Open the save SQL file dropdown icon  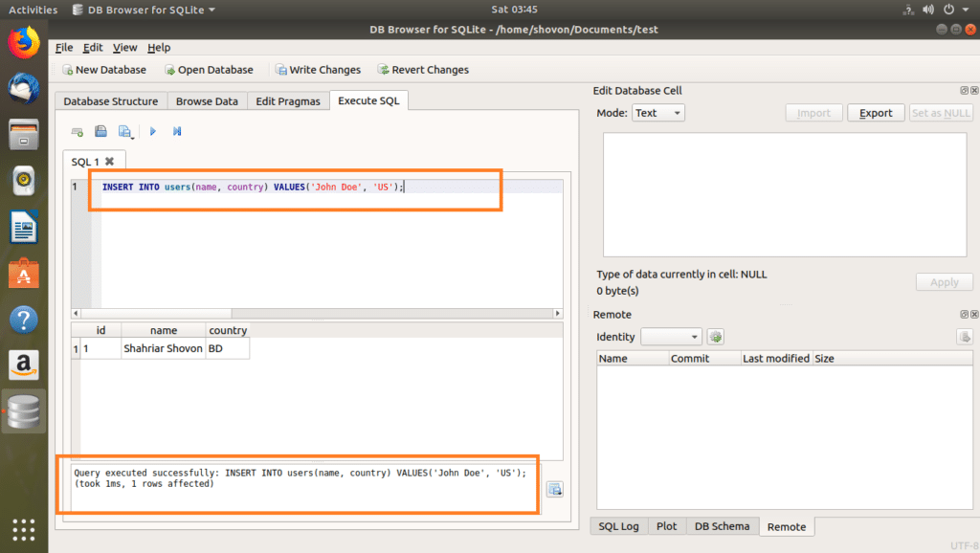click(x=125, y=132)
